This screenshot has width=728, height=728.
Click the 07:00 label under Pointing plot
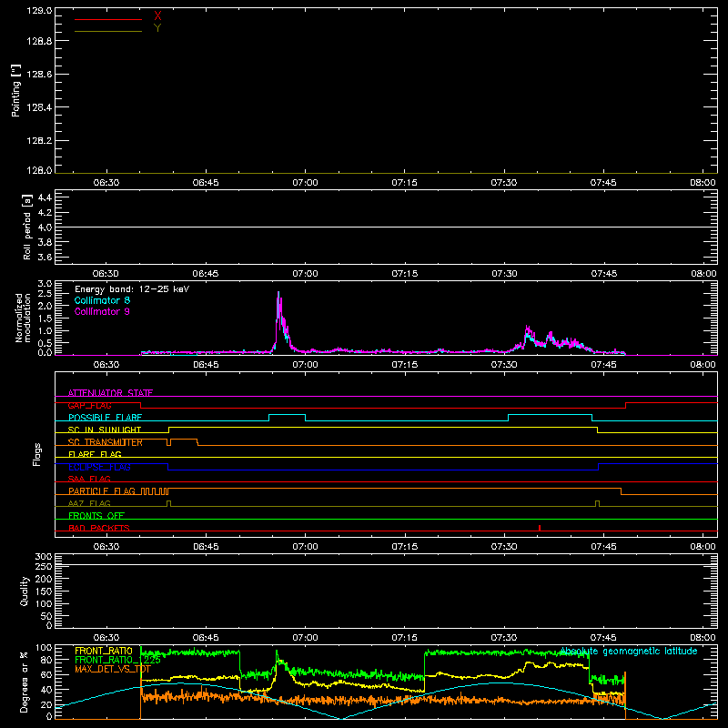point(305,183)
